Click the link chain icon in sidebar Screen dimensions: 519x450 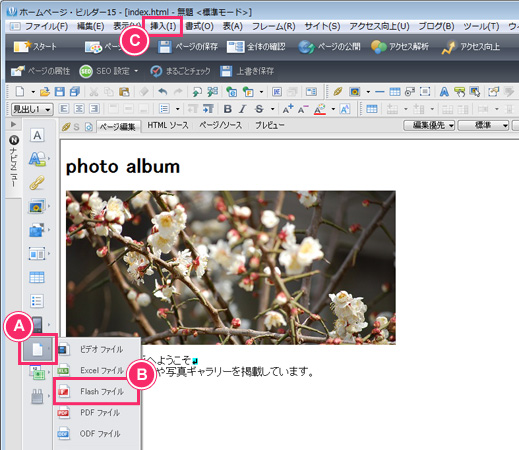(37, 183)
